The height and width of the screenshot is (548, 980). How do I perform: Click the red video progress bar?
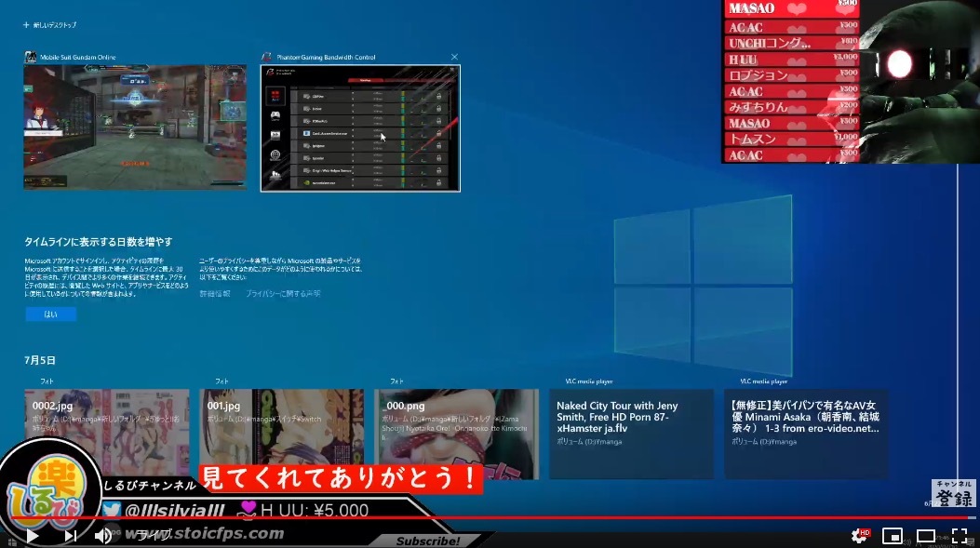pyautogui.click(x=558, y=517)
